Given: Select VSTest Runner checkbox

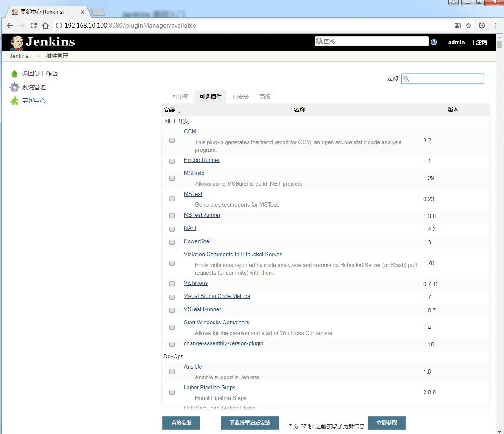Looking at the screenshot, I should [172, 310].
